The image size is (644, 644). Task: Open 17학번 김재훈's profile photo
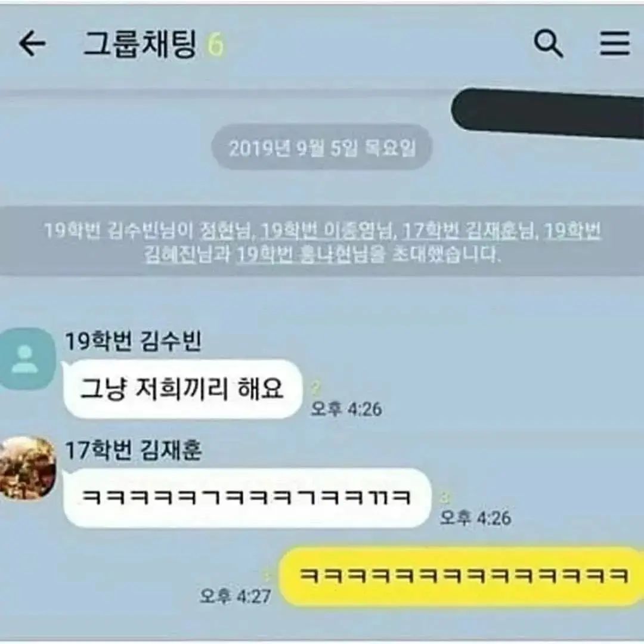[27, 468]
